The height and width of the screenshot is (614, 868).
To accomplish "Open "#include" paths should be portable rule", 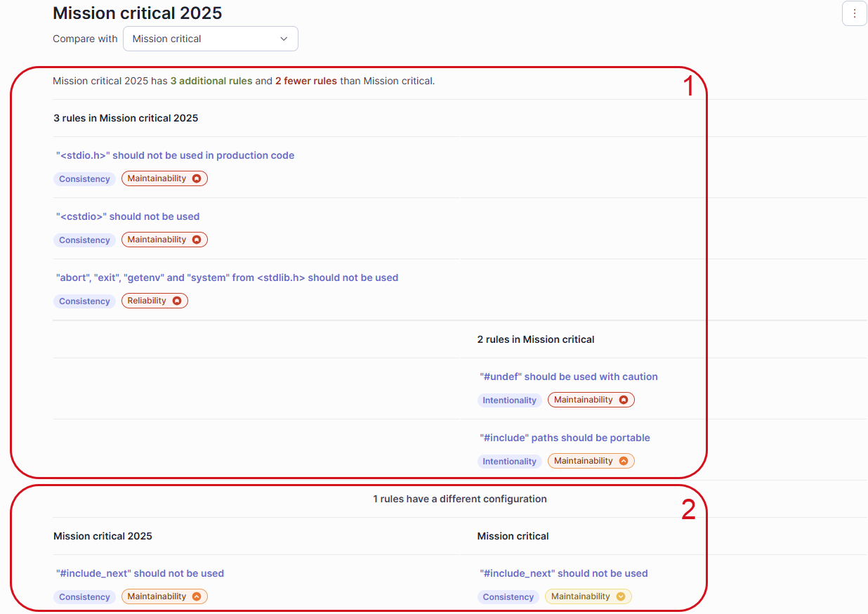I will pos(565,438).
